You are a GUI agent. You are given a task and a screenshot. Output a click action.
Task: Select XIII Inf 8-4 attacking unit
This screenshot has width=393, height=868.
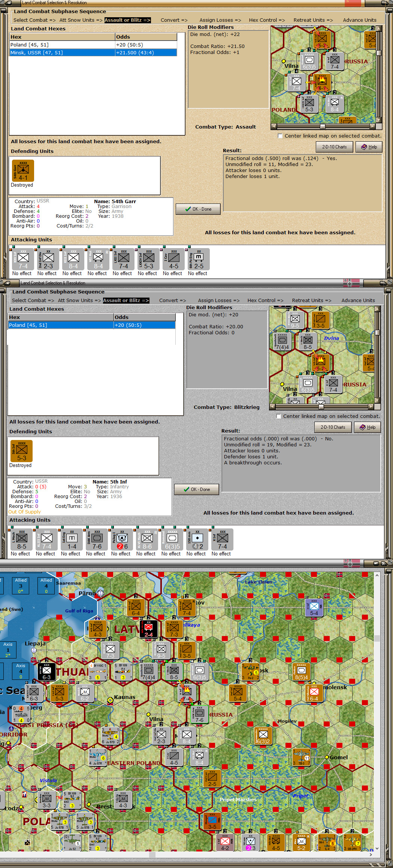click(x=73, y=259)
